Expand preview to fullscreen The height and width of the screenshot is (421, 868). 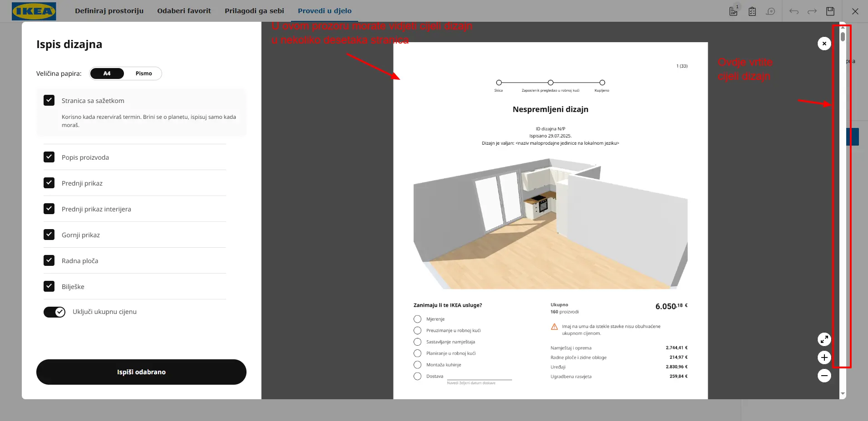coord(824,339)
